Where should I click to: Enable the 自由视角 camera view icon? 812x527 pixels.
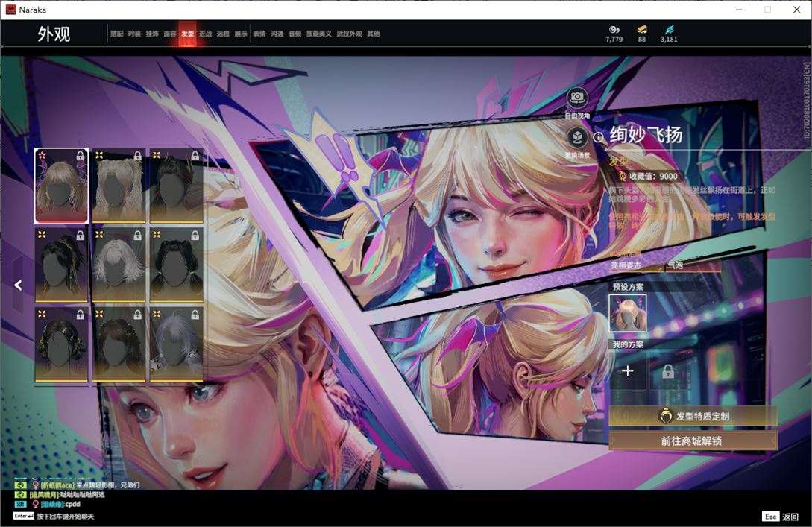(577, 98)
